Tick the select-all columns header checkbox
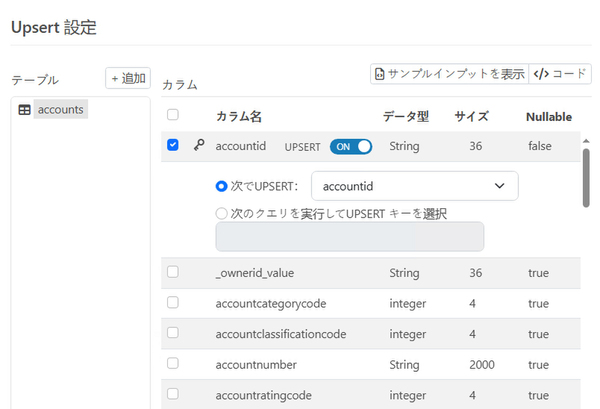The width and height of the screenshot is (600, 409). coord(173,115)
